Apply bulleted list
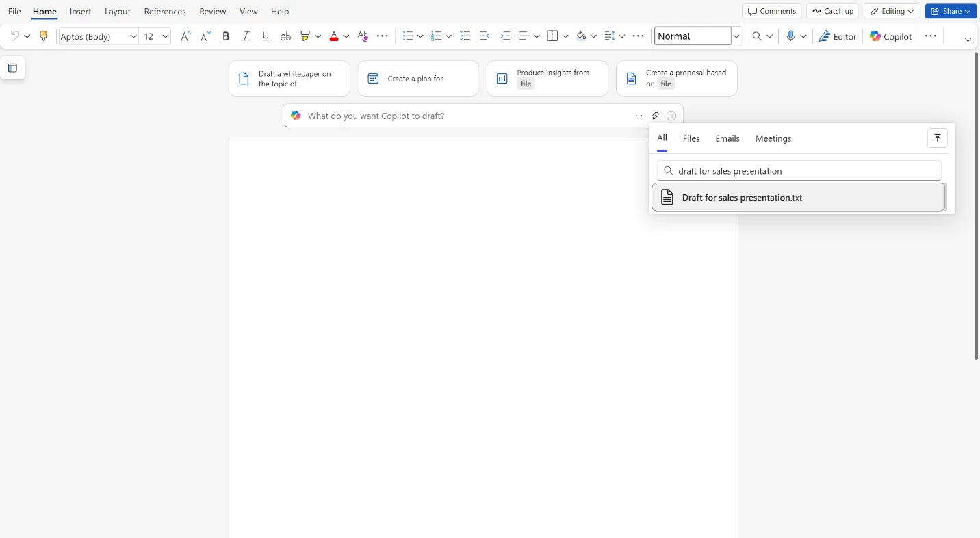 [x=408, y=36]
